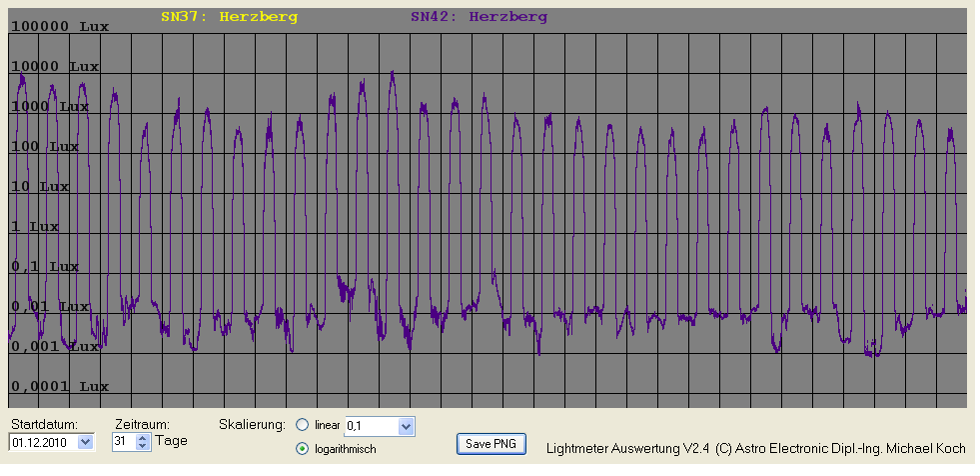This screenshot has height=476, width=980.
Task: Decrease Zeitraum days with down arrow
Action: tap(142, 445)
